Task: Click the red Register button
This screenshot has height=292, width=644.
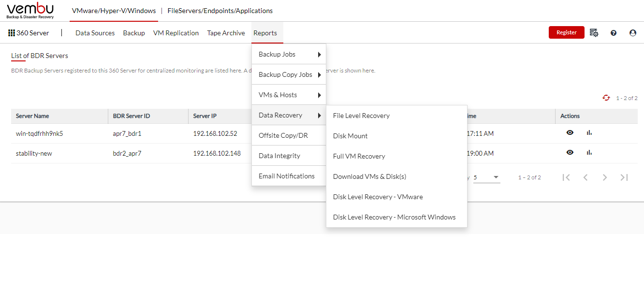Action: click(567, 32)
